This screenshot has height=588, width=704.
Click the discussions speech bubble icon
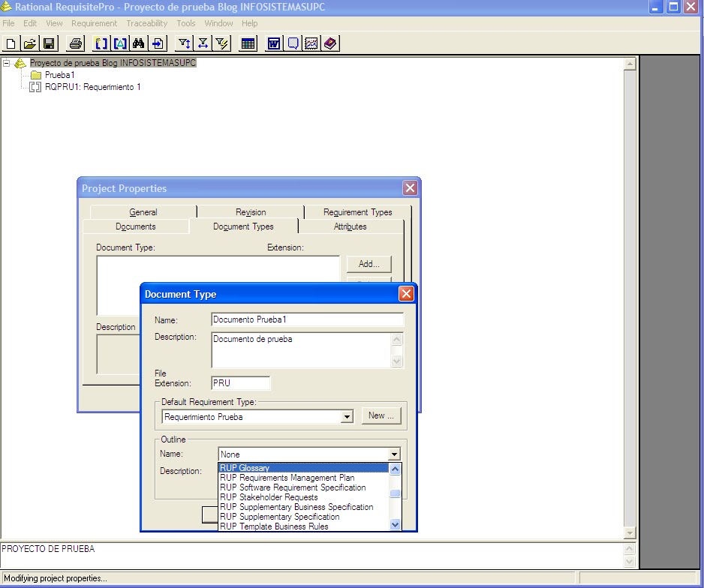click(x=293, y=43)
